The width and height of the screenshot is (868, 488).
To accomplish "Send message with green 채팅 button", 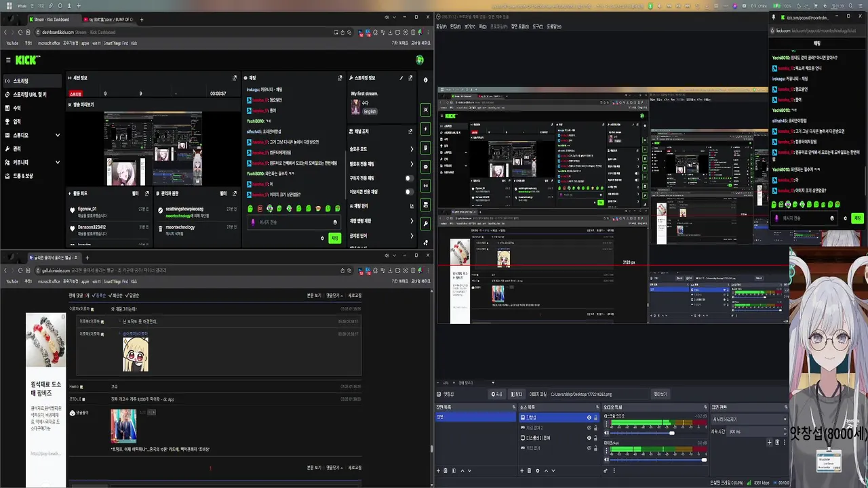I will pyautogui.click(x=334, y=238).
